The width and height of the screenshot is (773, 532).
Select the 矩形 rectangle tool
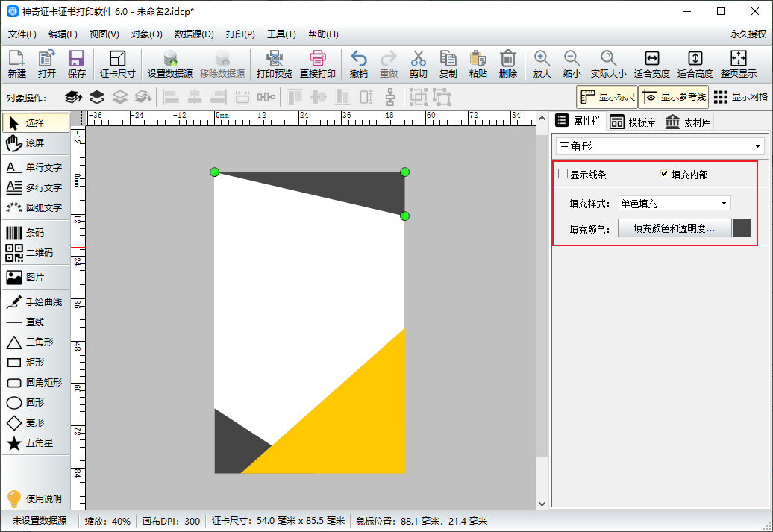click(36, 363)
